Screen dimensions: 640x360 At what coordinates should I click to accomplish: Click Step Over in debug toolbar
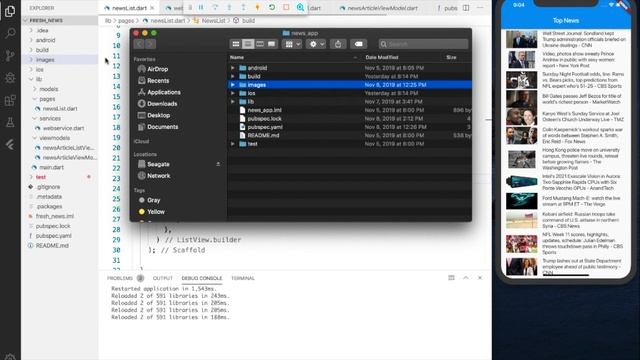tap(215, 7)
